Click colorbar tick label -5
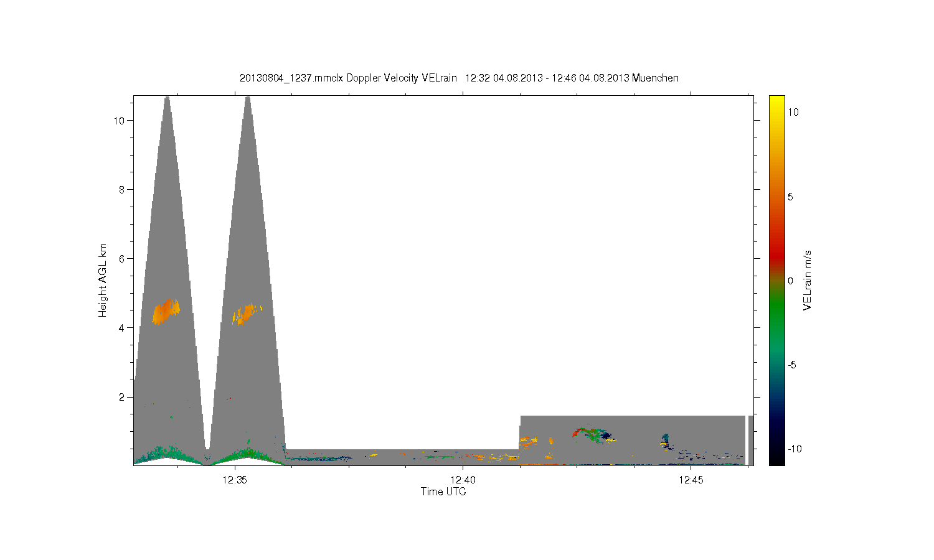934x560 pixels. coord(792,365)
